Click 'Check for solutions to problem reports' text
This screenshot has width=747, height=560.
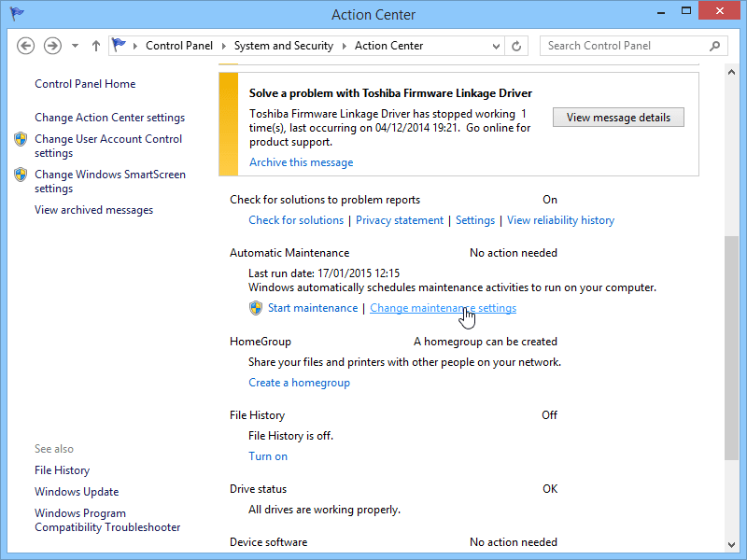[325, 200]
